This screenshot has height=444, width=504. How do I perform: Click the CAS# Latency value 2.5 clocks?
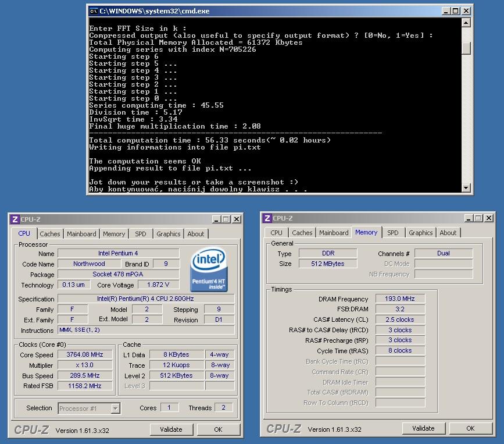click(x=400, y=319)
